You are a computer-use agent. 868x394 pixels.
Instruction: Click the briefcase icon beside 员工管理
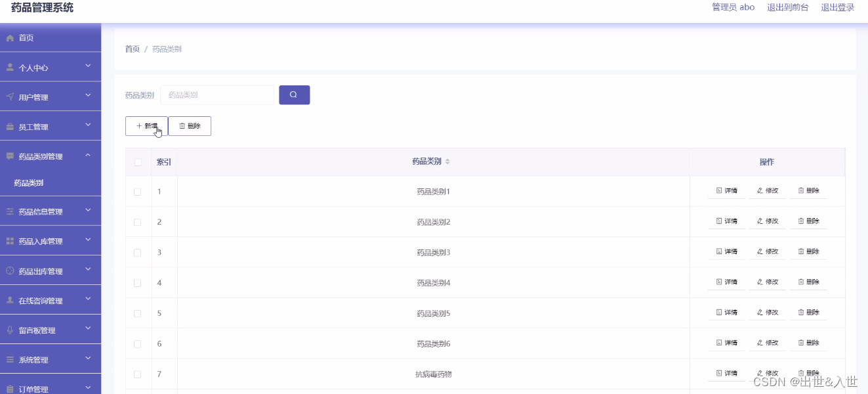[x=10, y=127]
